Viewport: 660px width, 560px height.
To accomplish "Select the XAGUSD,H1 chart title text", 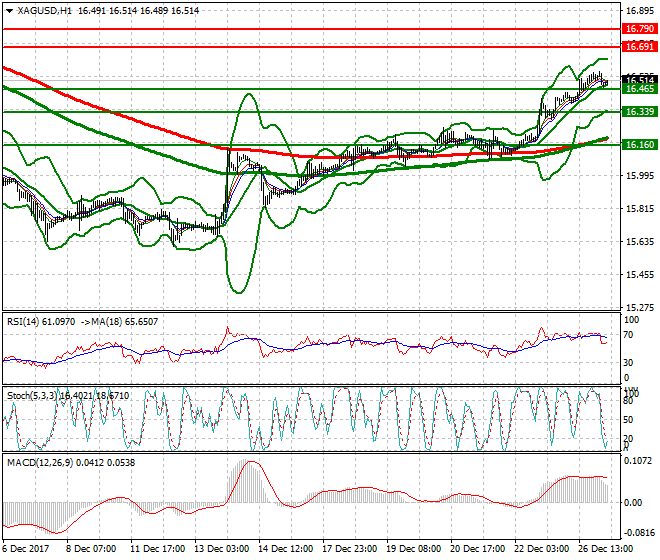I will [45, 11].
